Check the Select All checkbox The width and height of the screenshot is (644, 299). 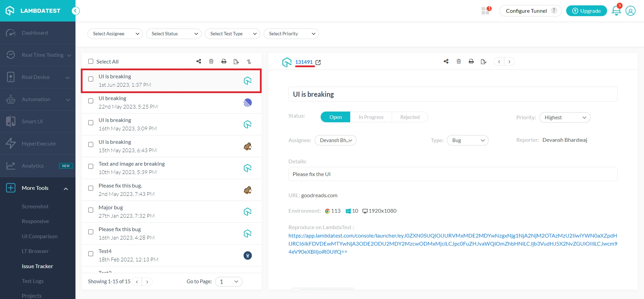[91, 61]
